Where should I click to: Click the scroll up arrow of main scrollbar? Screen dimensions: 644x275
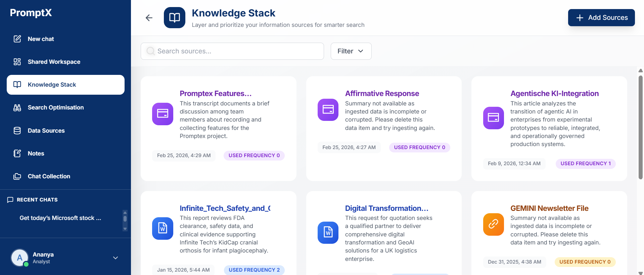[x=641, y=71]
